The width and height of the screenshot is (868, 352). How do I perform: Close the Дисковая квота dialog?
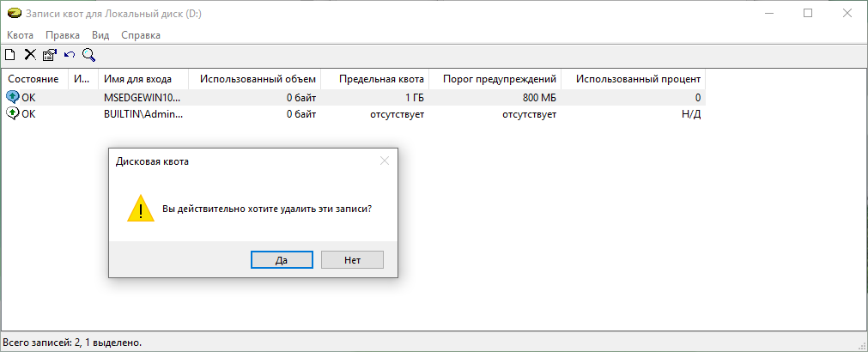pos(385,161)
